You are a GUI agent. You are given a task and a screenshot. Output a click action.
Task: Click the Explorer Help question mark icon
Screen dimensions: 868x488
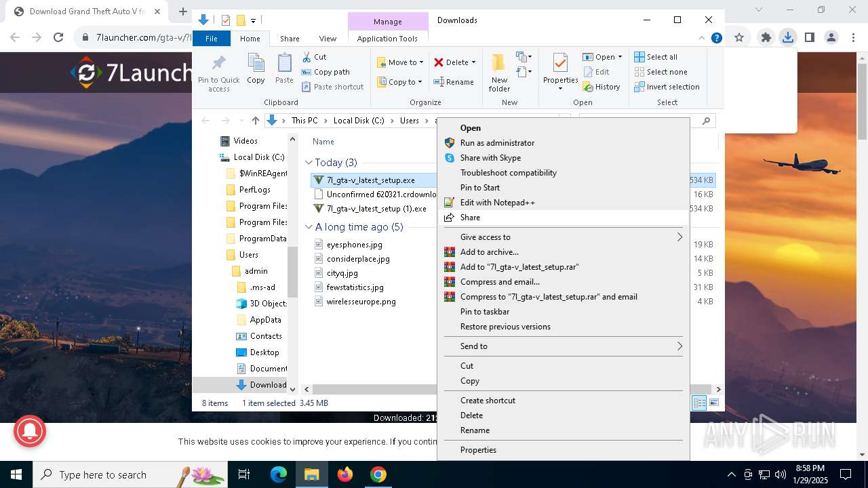tap(716, 39)
